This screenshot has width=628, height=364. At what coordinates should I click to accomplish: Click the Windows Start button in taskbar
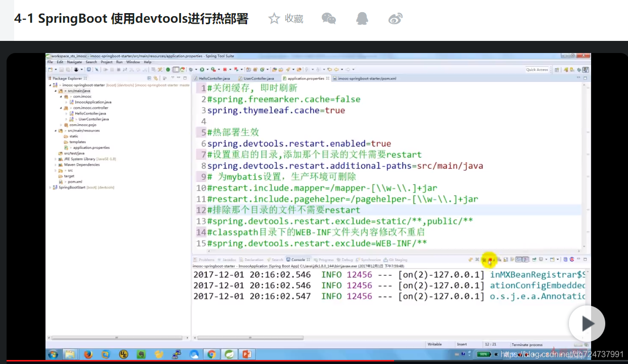point(53,354)
